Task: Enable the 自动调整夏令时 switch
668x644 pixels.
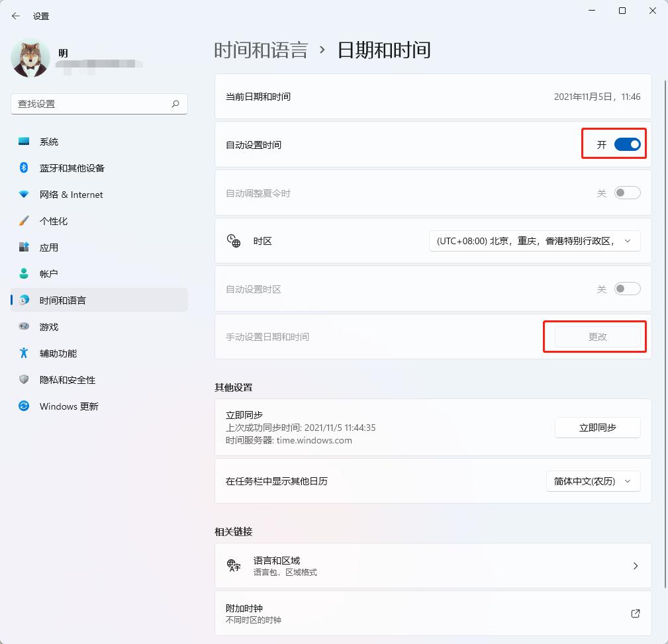Action: pyautogui.click(x=626, y=192)
